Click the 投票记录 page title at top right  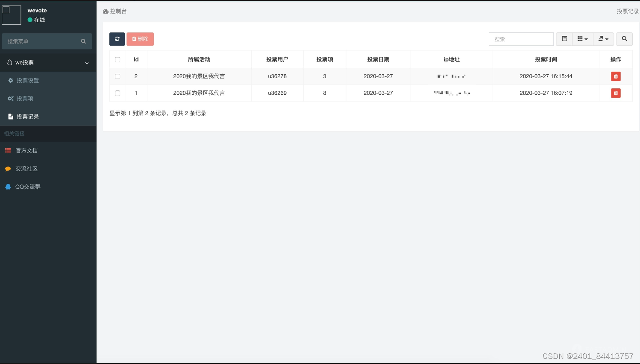tap(628, 12)
